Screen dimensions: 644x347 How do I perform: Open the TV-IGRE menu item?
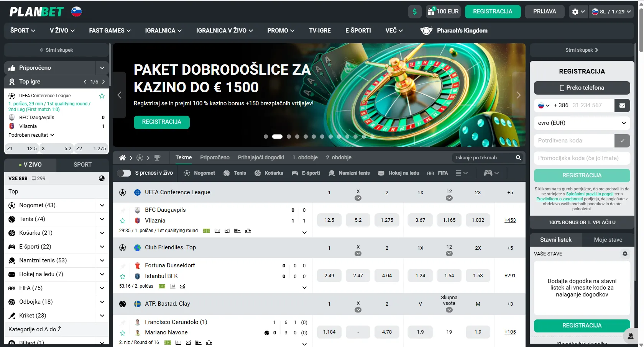pos(320,31)
